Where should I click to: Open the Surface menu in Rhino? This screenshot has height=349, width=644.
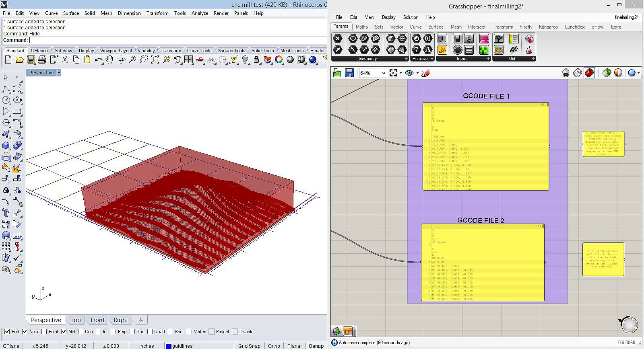[x=71, y=13]
